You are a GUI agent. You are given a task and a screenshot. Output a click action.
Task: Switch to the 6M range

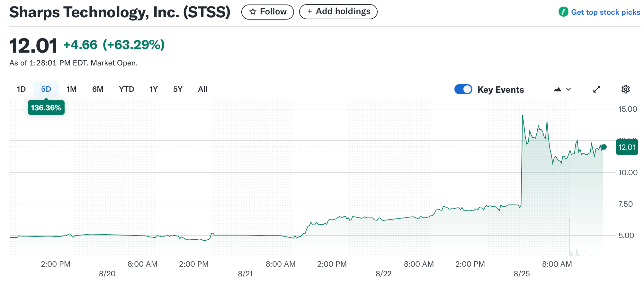(x=98, y=89)
